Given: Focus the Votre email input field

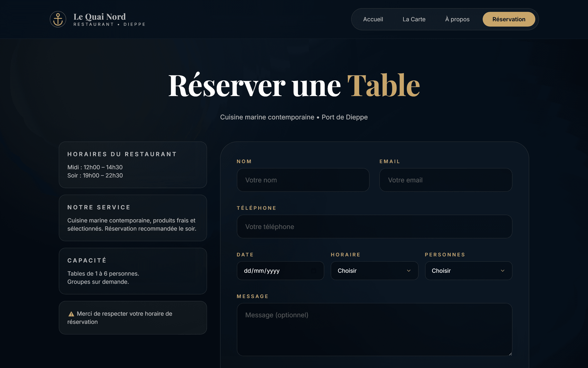Looking at the screenshot, I should 446,180.
